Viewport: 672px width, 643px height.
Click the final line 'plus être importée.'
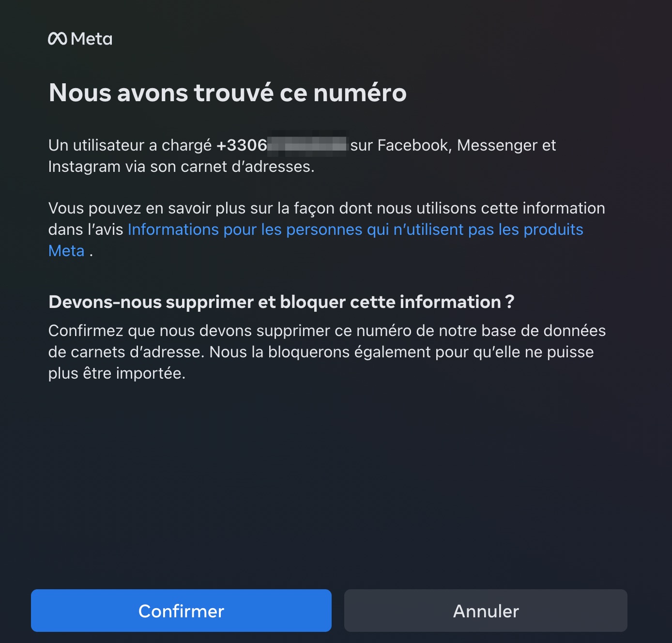(x=117, y=373)
